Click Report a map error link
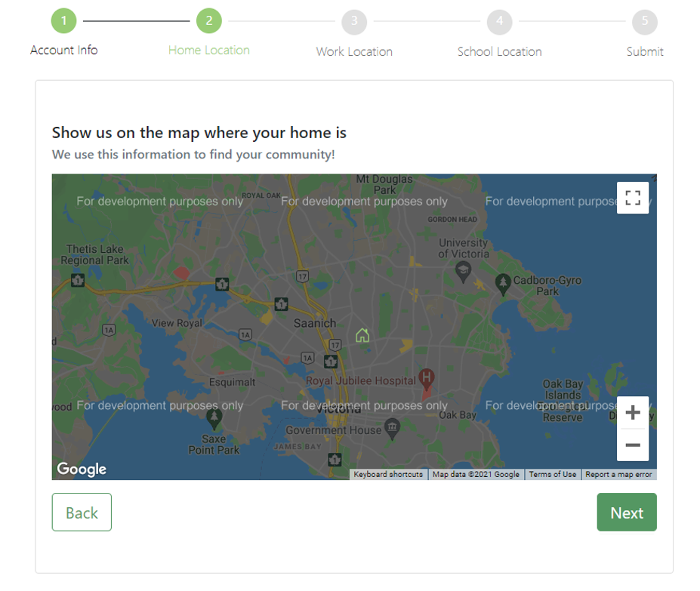700x591 pixels. click(x=618, y=474)
